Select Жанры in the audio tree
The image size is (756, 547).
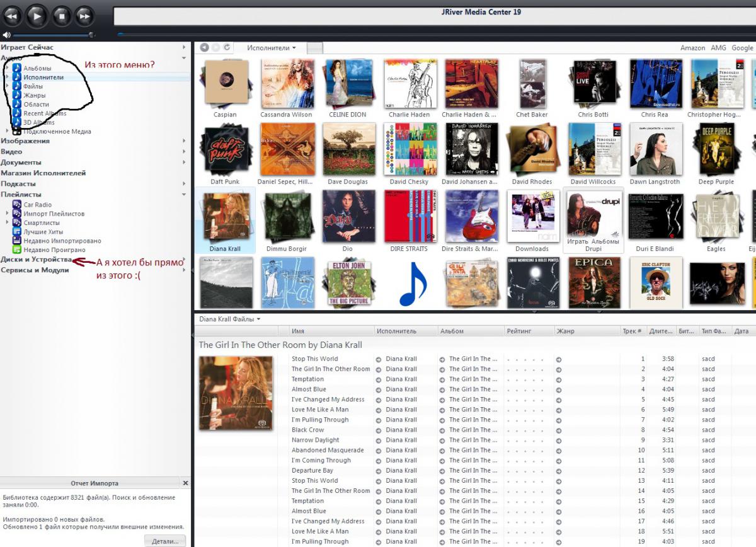coord(34,95)
